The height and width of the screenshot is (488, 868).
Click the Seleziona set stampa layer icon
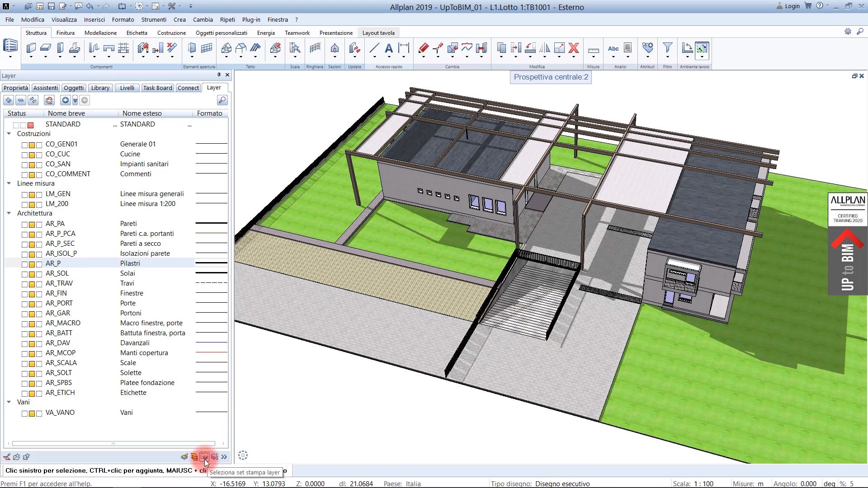point(204,457)
